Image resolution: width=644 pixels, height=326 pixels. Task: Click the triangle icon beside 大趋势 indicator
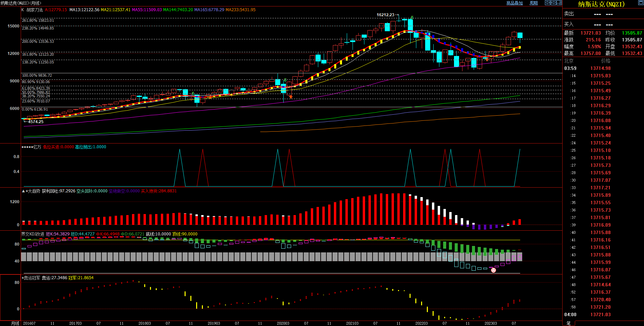(23, 191)
